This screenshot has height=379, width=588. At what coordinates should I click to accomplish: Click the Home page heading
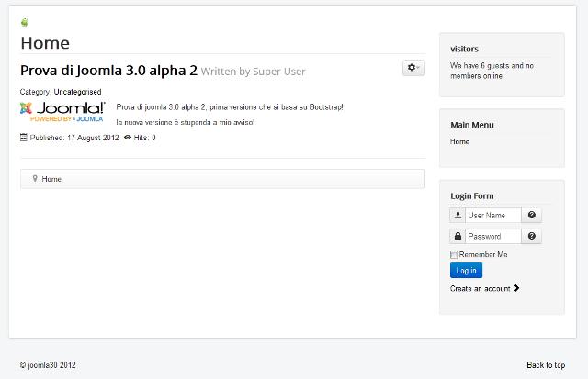point(45,43)
